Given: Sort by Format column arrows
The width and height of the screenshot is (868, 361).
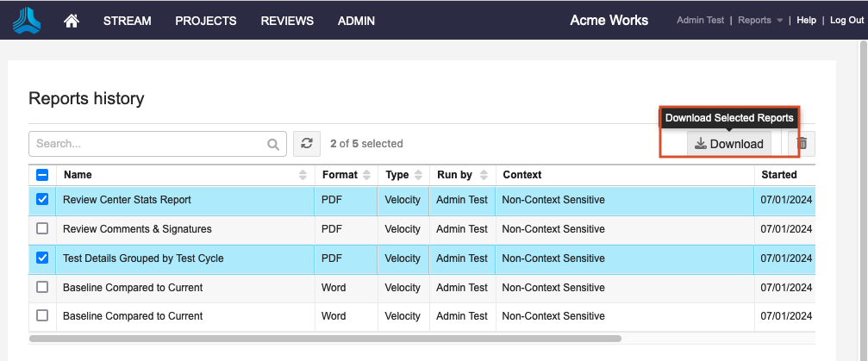Looking at the screenshot, I should (367, 175).
